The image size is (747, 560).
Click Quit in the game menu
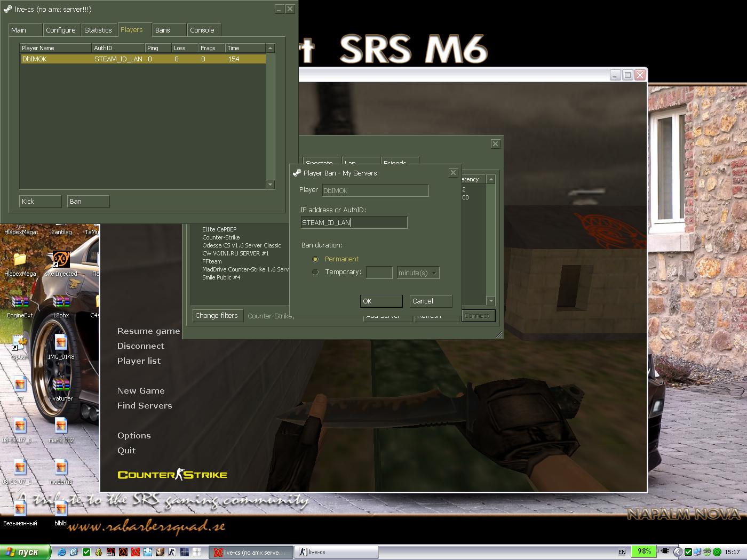126,451
